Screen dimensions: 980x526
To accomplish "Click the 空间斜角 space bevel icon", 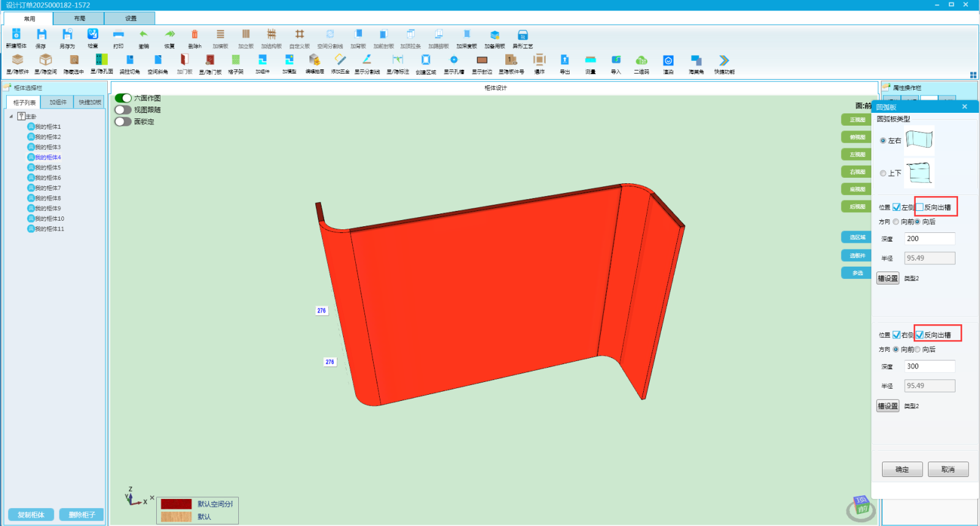I will pos(158,59).
